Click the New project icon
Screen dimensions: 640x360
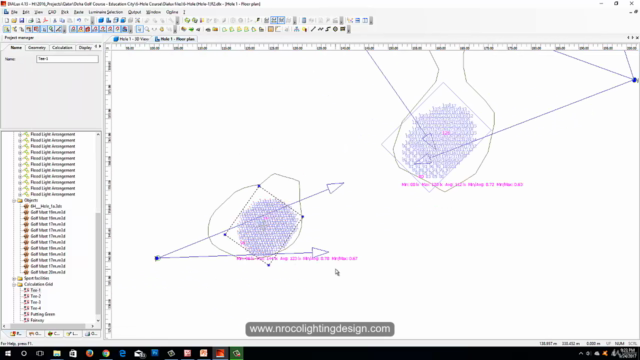point(7,20)
